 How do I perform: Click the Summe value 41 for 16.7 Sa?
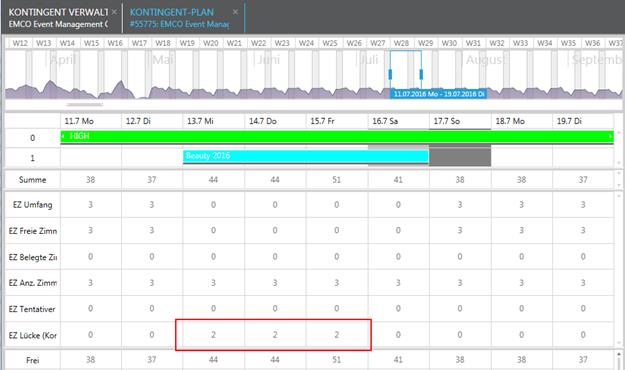click(x=398, y=180)
